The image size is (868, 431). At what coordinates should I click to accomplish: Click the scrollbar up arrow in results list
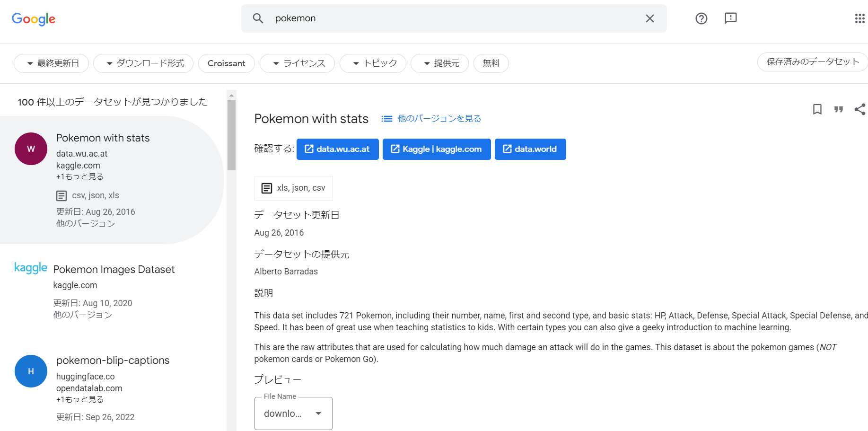[x=231, y=95]
